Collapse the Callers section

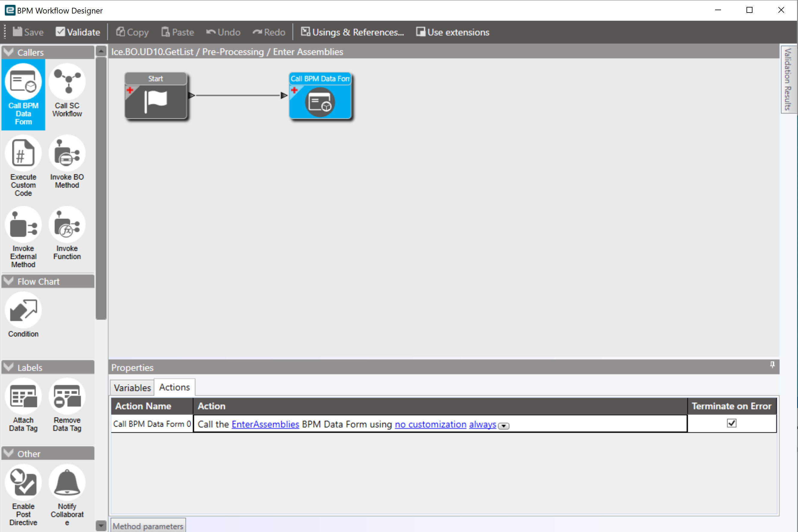click(x=8, y=52)
